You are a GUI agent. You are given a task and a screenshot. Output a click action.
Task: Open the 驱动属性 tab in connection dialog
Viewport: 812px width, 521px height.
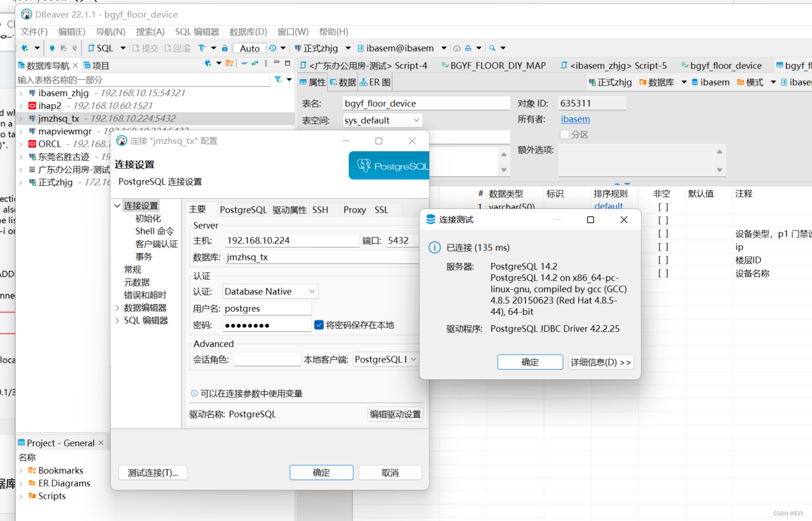(289, 210)
